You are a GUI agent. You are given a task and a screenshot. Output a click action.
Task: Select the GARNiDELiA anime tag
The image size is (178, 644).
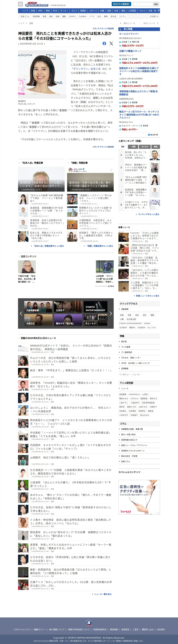pos(134,394)
